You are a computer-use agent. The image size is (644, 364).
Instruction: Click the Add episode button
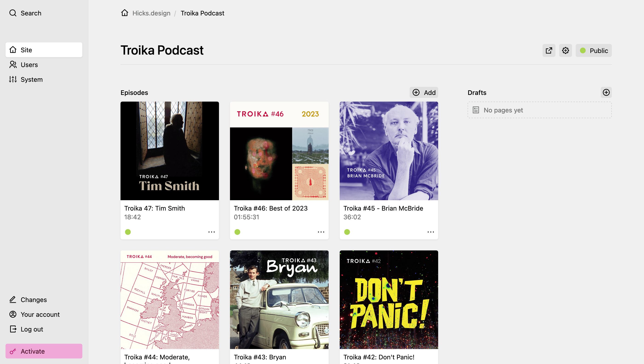[423, 92]
